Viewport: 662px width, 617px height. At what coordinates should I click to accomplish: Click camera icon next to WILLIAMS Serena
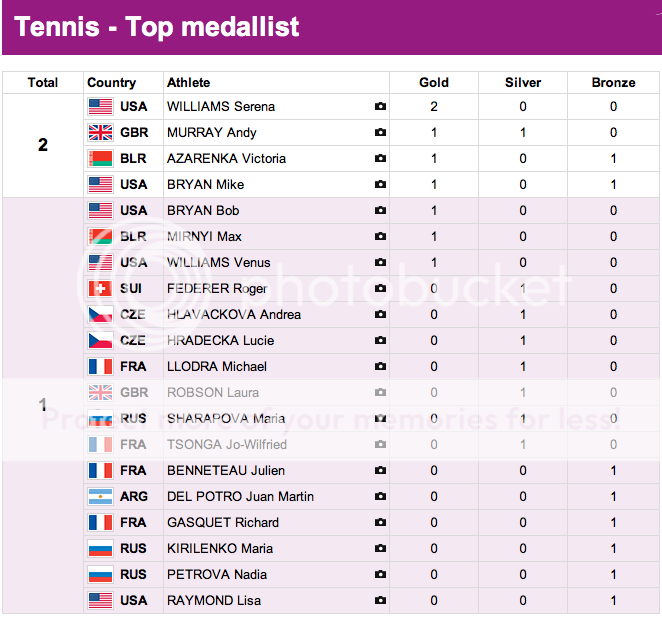(380, 106)
